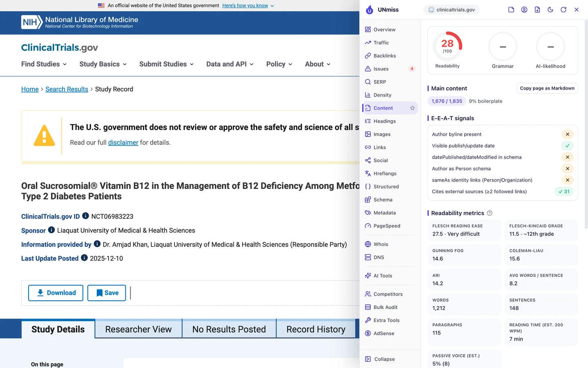Open the PageSpeed section

(x=390, y=226)
